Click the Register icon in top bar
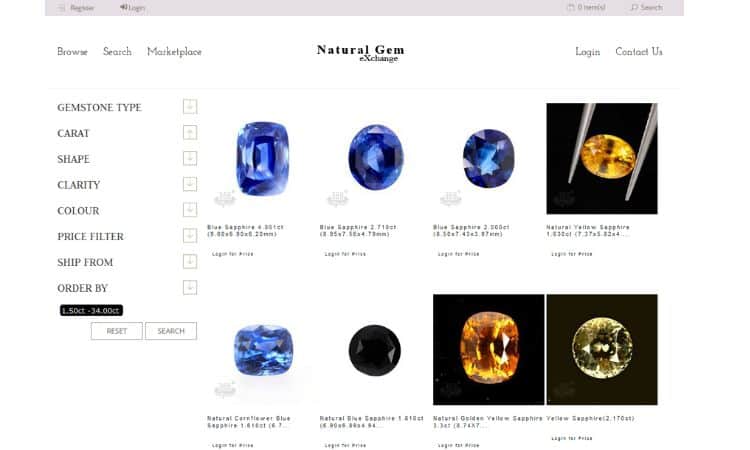 61,8
